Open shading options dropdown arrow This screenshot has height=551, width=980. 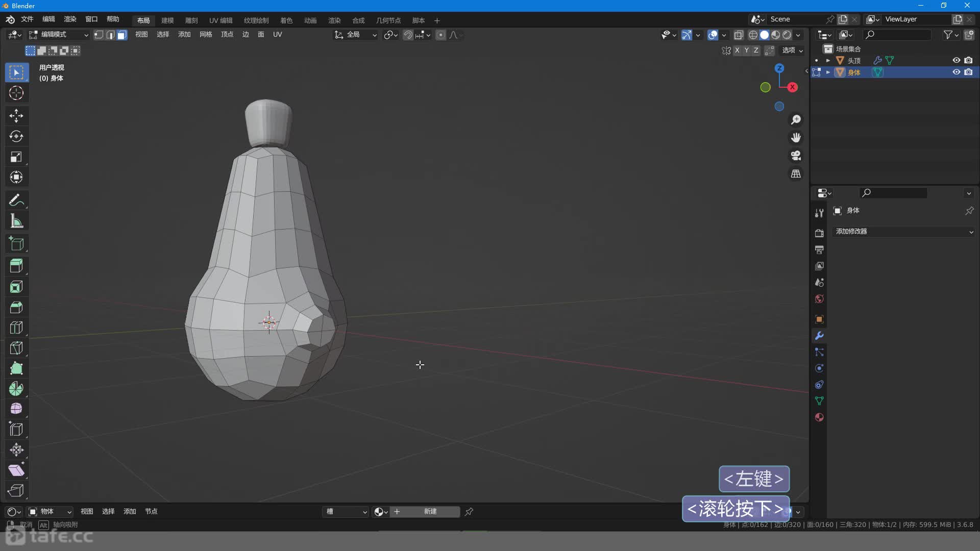[798, 35]
